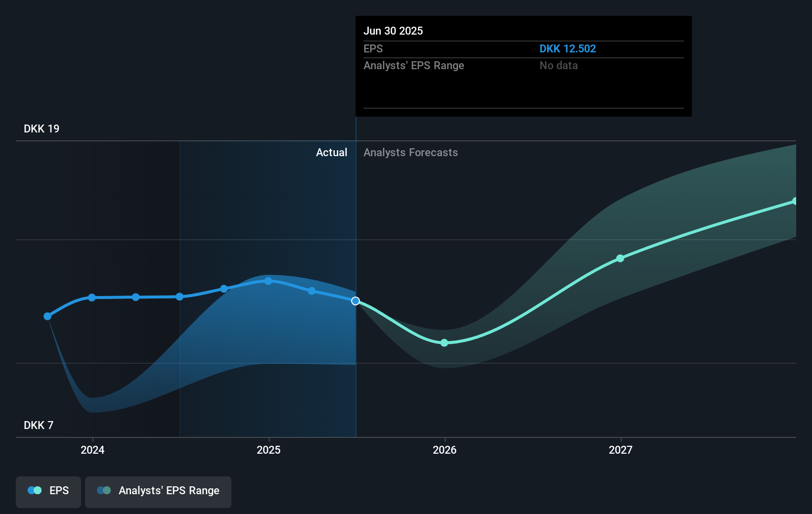
Task: Switch to the Actual section
Action: 331,152
